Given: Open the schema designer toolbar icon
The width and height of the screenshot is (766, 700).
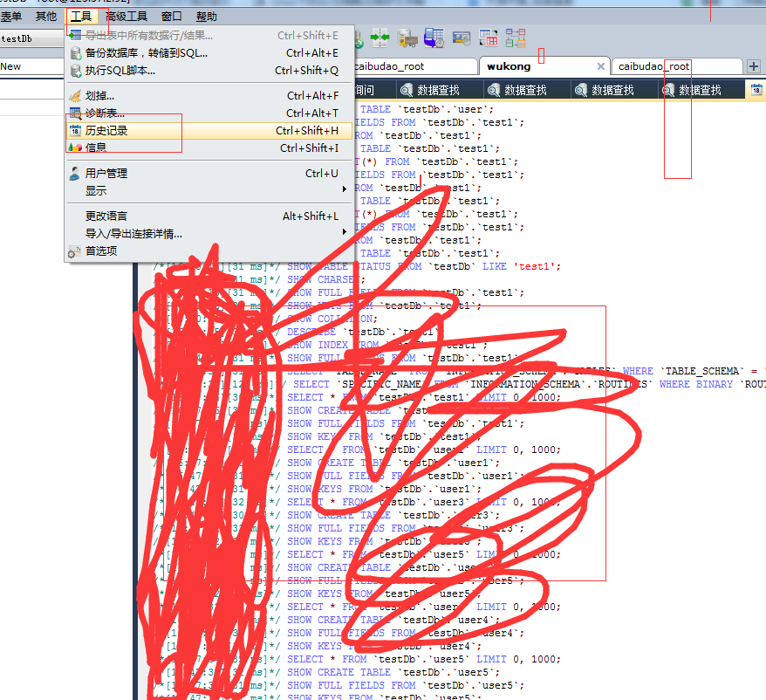Looking at the screenshot, I should pos(516,38).
